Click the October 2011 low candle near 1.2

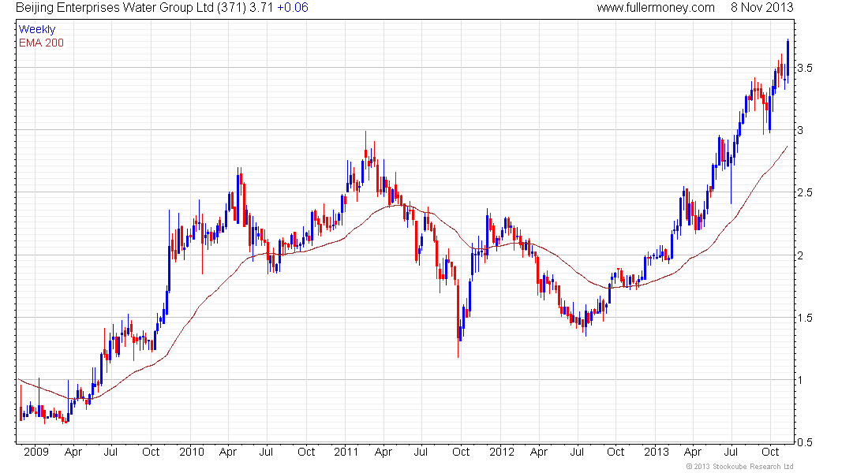[458, 318]
